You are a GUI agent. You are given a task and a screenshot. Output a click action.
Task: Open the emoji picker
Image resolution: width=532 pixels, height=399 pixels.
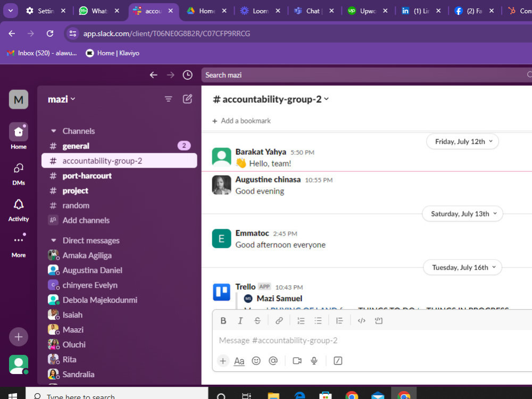click(256, 361)
